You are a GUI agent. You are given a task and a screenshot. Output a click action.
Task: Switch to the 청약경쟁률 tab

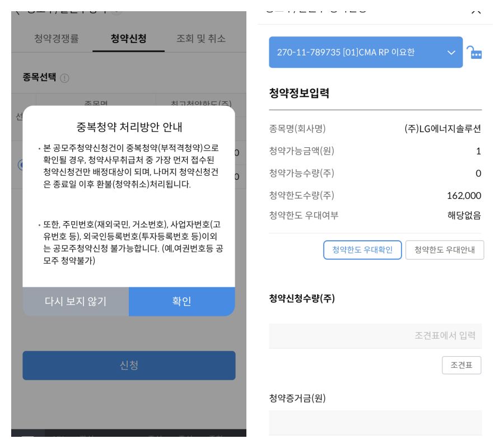[56, 39]
